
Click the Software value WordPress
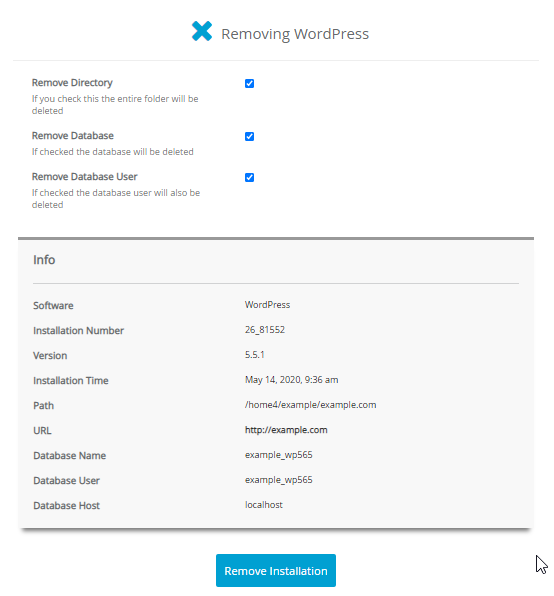268,305
